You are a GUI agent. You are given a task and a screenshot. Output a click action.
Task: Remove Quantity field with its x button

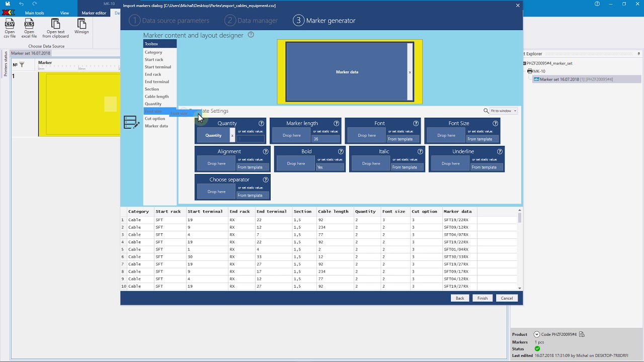[232, 135]
